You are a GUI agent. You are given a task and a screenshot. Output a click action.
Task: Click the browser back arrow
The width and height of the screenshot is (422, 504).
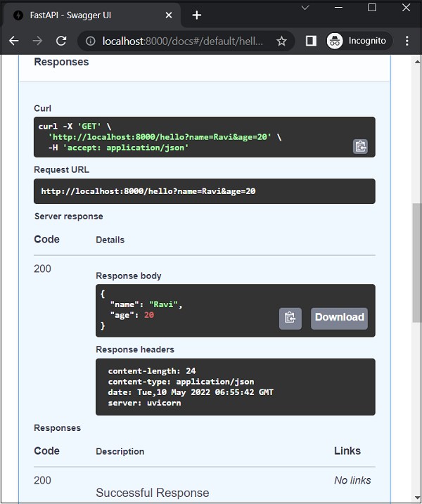(x=14, y=41)
